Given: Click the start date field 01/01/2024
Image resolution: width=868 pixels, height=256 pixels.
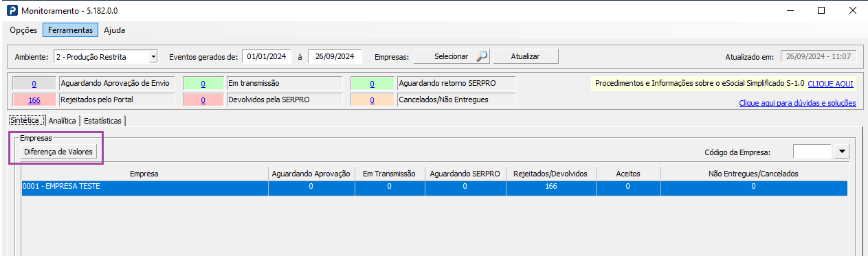Looking at the screenshot, I should pyautogui.click(x=267, y=56).
